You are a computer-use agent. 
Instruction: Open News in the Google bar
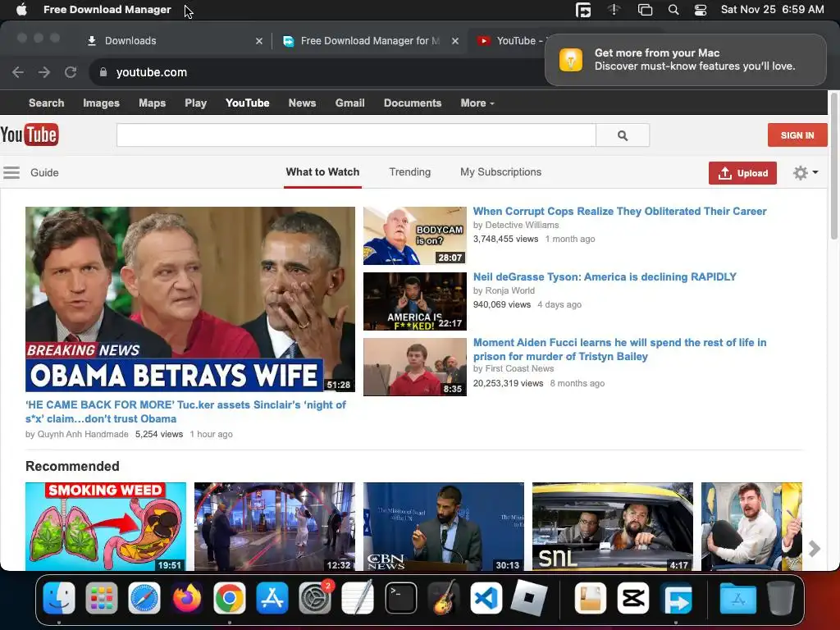tap(302, 103)
